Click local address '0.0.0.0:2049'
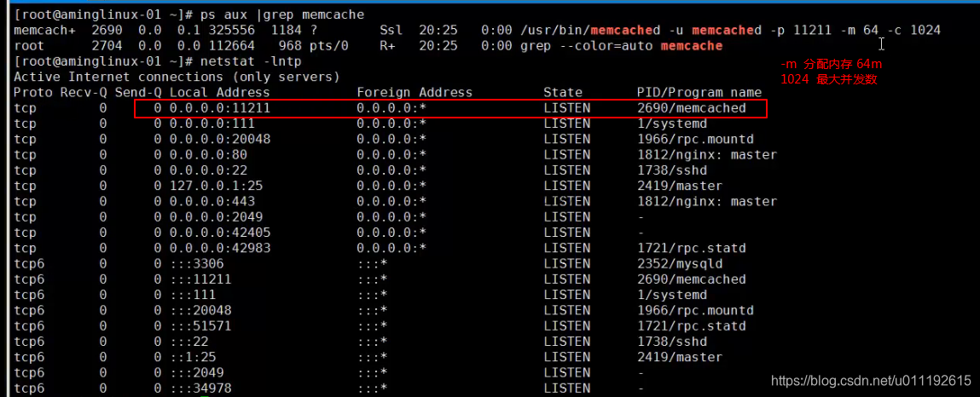This screenshot has width=980, height=397. click(x=217, y=217)
